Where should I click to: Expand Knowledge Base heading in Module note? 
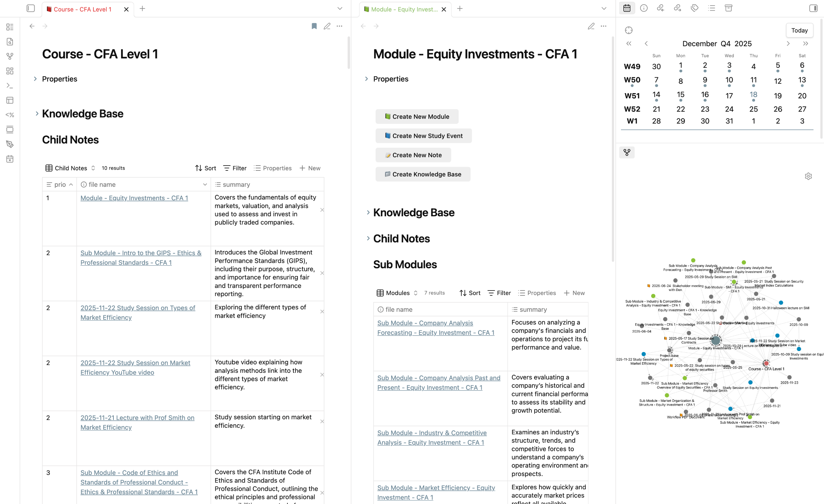coord(368,212)
